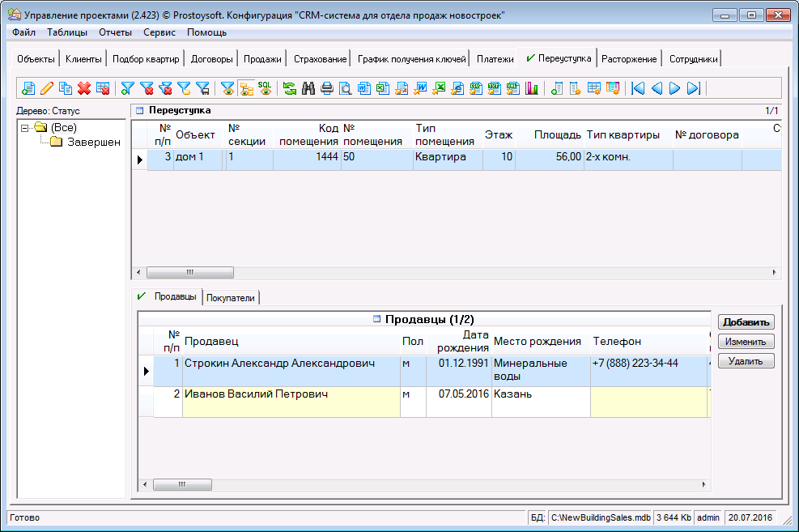
Task: Collapse the Продавцы subtable header icon
Action: click(376, 320)
